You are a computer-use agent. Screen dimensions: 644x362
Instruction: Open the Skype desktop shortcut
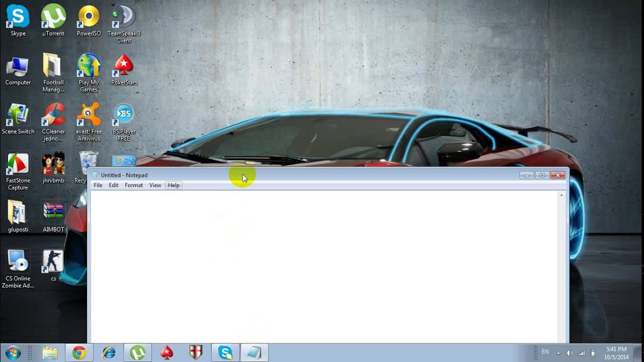(18, 20)
